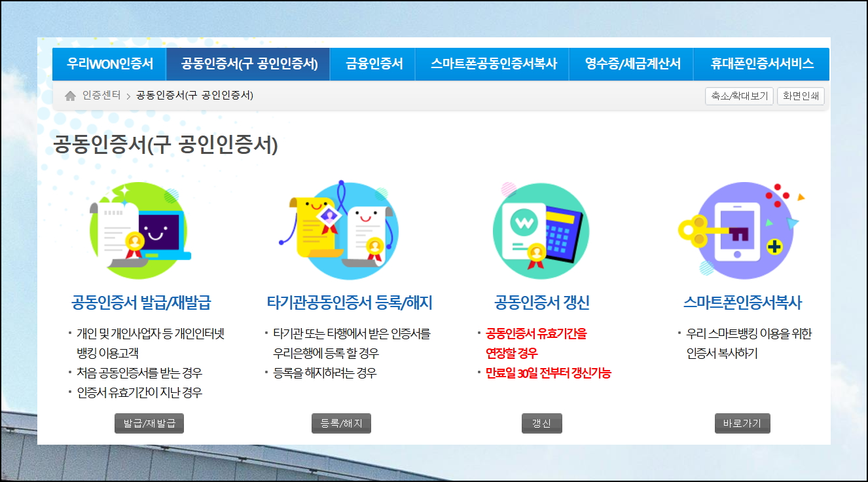Click the 인증센터 breadcrumb link
This screenshot has width=868, height=482.
(x=101, y=96)
